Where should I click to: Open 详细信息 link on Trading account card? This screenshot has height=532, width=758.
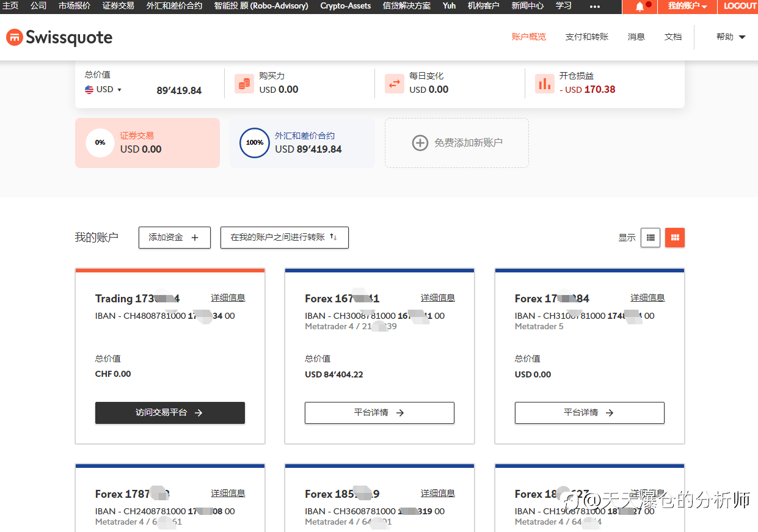(228, 298)
